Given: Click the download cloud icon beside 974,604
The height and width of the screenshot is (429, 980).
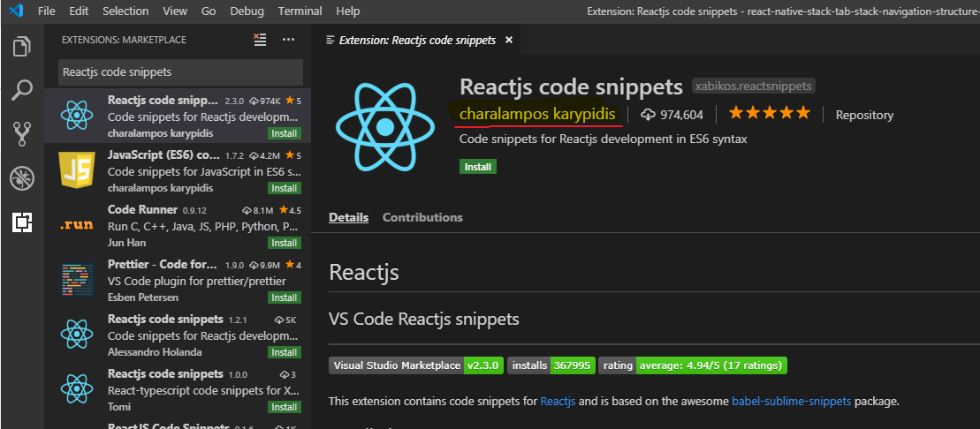Looking at the screenshot, I should tap(648, 115).
